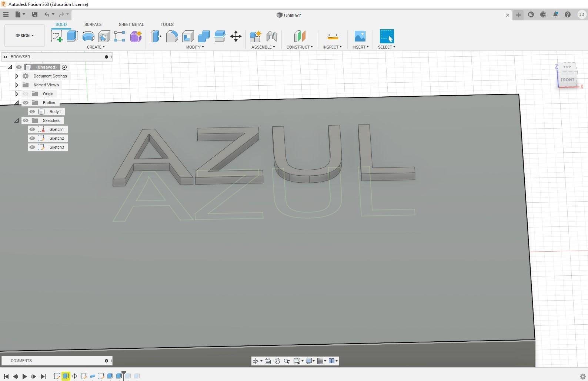588x381 pixels.
Task: Switch to the SURFACE tab
Action: (x=93, y=24)
